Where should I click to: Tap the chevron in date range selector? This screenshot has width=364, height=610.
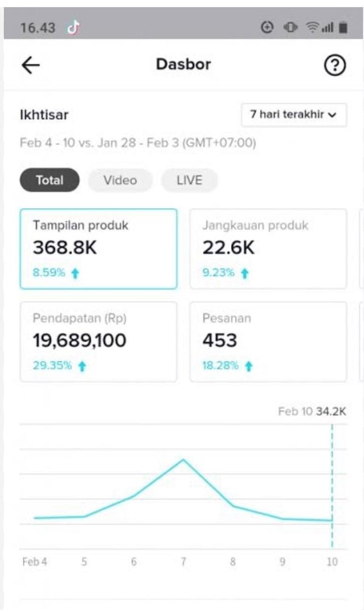[332, 115]
